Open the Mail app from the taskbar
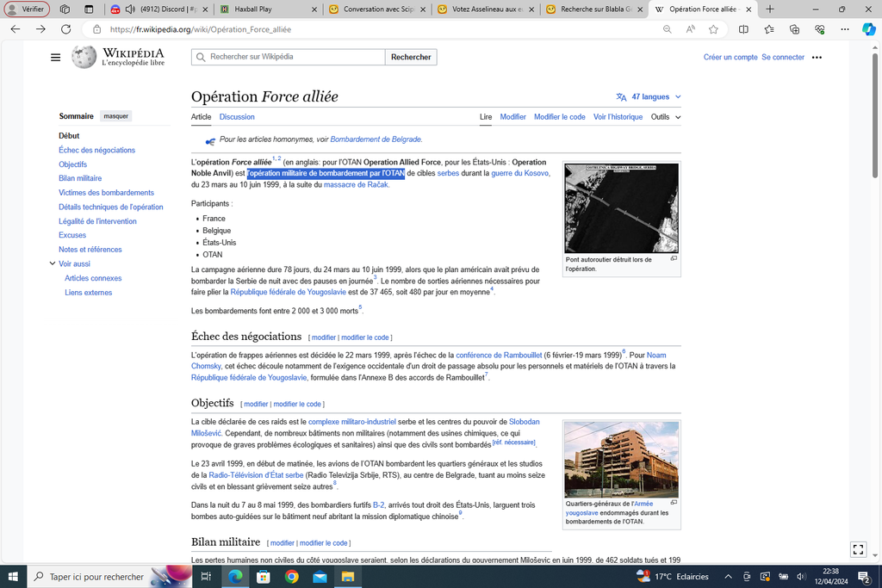Image resolution: width=882 pixels, height=588 pixels. 320,577
